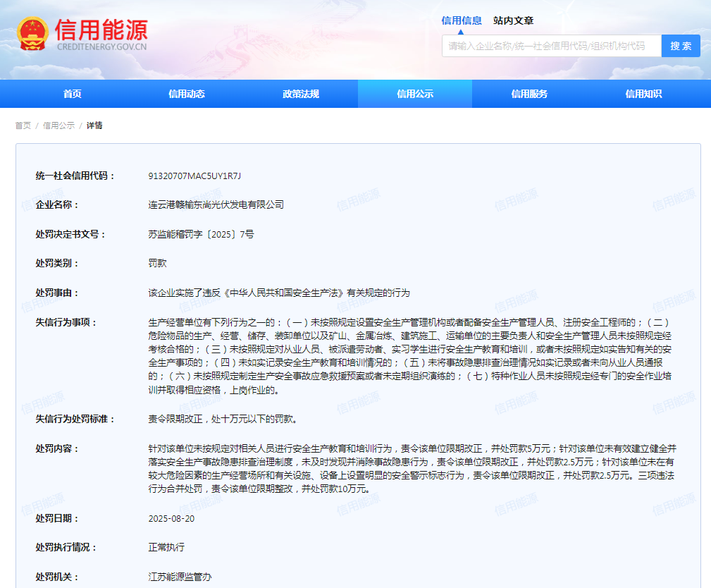711x588 pixels.
Task: Go to 首页 via breadcrumb link
Action: click(23, 125)
